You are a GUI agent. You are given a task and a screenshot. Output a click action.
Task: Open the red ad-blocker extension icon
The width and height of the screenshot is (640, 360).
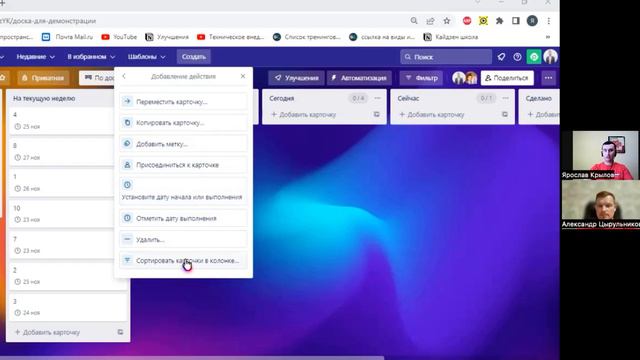(x=467, y=21)
